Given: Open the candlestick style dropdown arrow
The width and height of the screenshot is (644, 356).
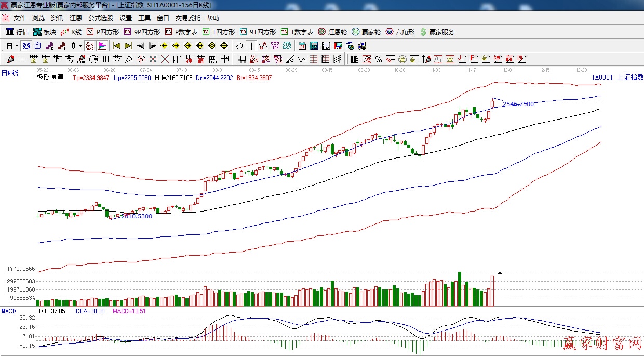Looking at the screenshot, I should [81, 46].
